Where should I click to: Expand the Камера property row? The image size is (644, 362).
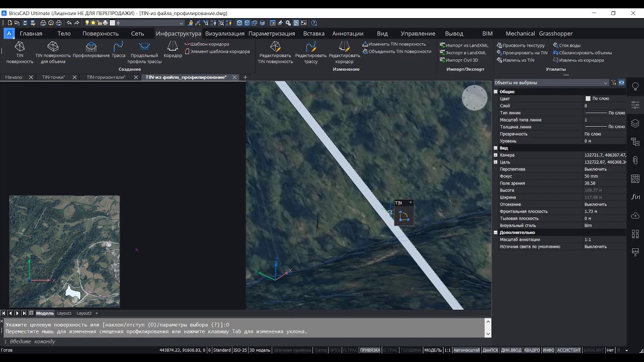tap(496, 155)
